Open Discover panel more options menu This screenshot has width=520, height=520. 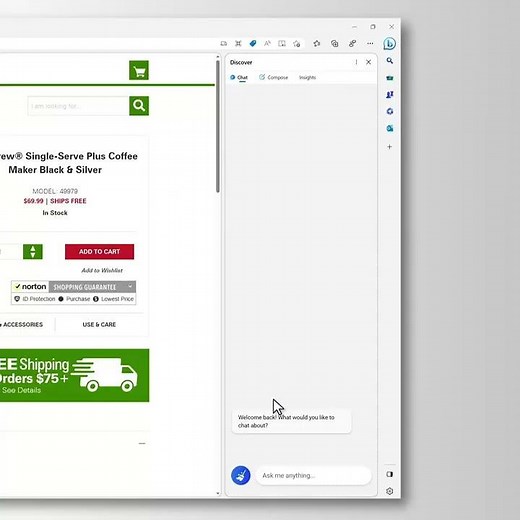[x=356, y=62]
